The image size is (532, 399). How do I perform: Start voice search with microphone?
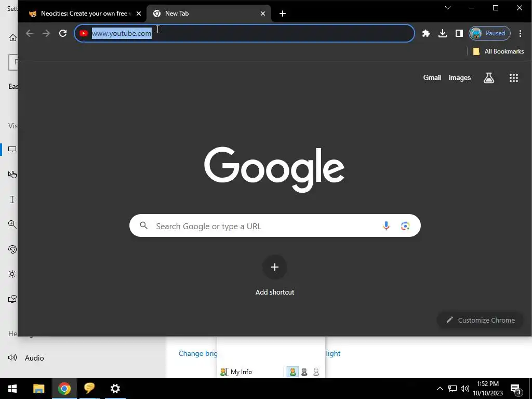pos(386,225)
